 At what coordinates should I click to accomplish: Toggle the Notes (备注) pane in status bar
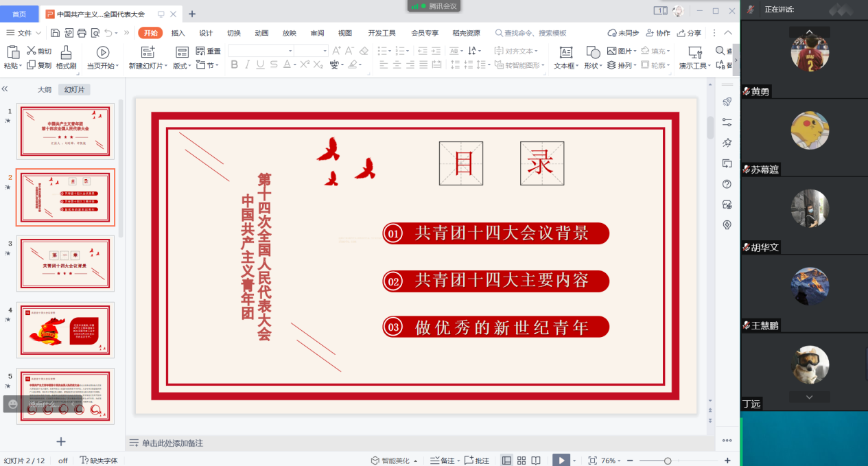tap(443, 461)
